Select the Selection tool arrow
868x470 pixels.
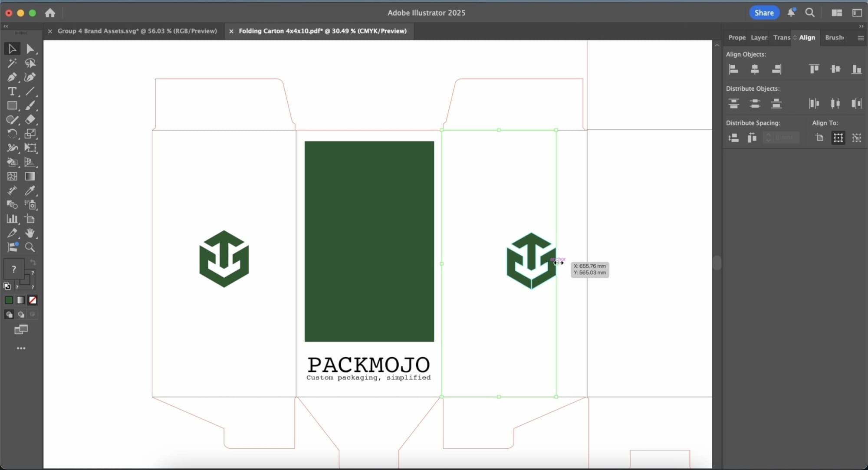(x=12, y=49)
